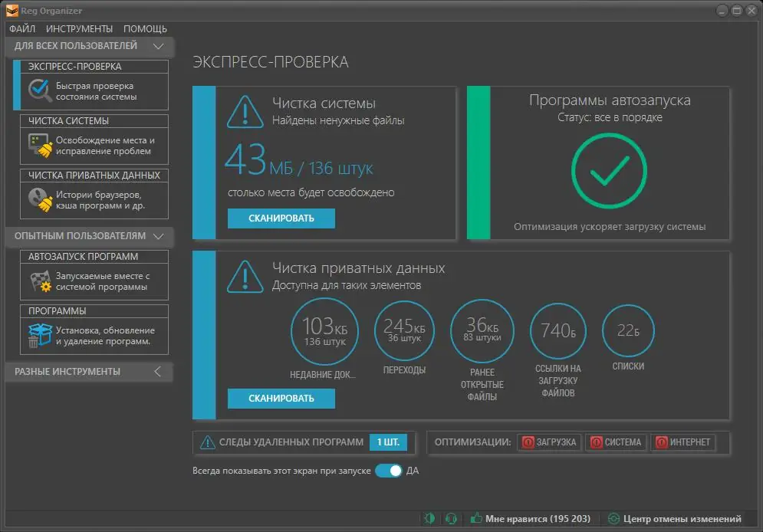Click the Чистка системы monitor icon
Image resolution: width=763 pixels, height=532 pixels.
(38, 140)
